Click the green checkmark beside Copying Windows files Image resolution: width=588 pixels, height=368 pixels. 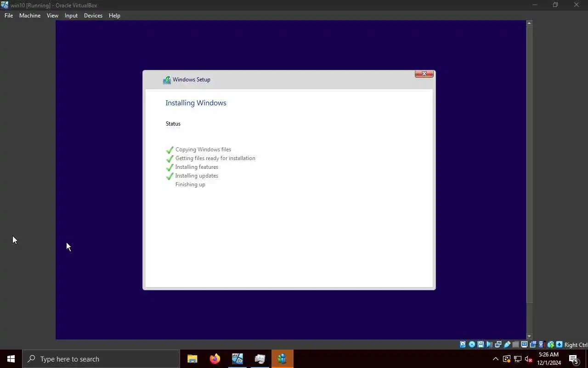(170, 150)
